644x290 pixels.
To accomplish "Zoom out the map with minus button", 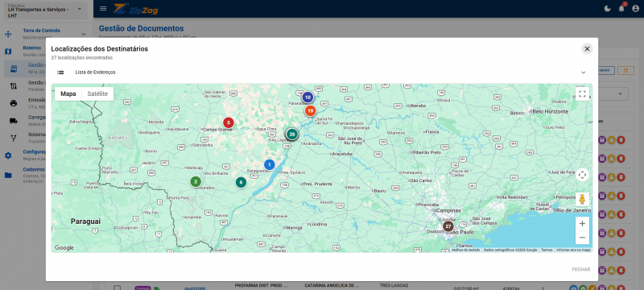I will 582,238.
